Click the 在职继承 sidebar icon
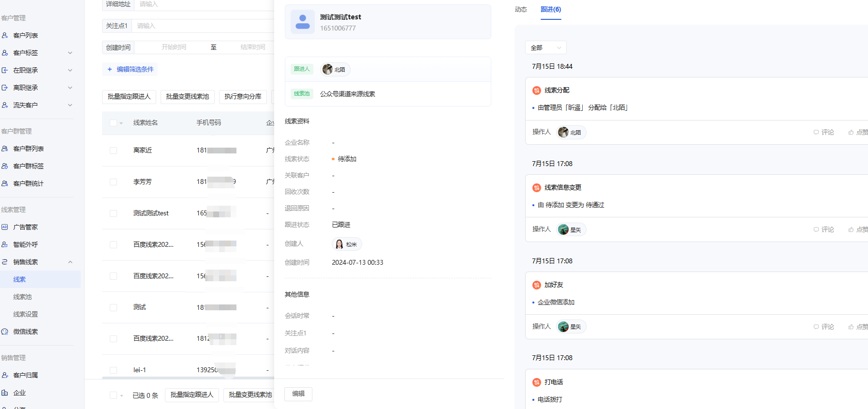868x409 pixels. [x=5, y=70]
